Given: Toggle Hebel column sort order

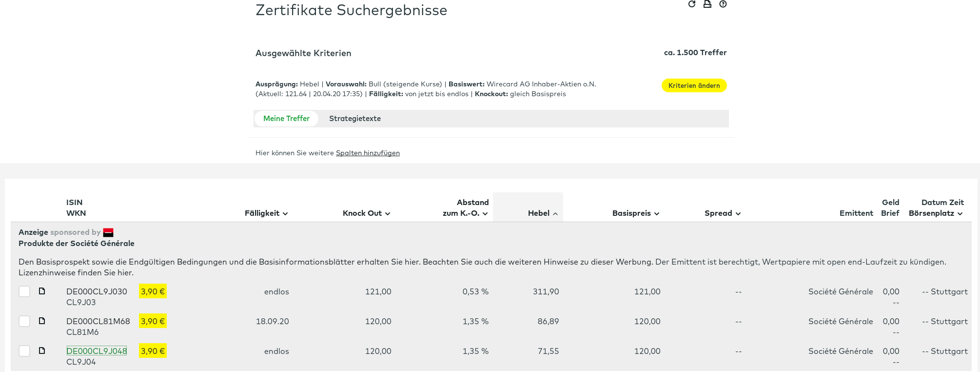Looking at the screenshot, I should 543,213.
